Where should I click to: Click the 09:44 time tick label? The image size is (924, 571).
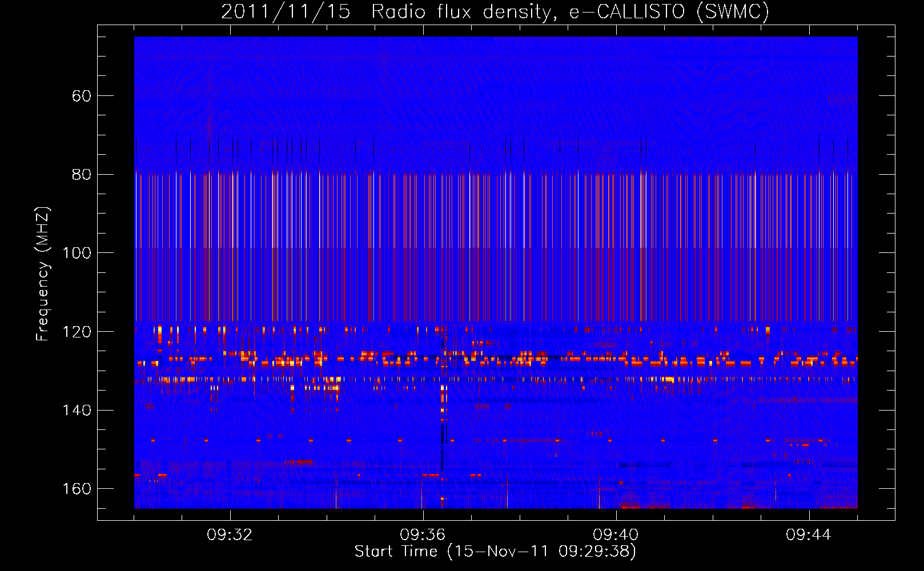[x=809, y=535]
